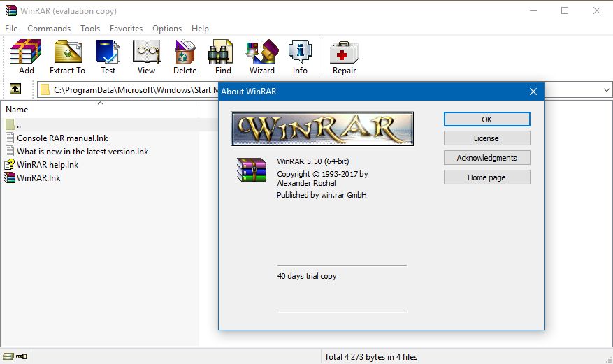Click OK in About WinRAR dialog
613x364 pixels.
coord(486,119)
